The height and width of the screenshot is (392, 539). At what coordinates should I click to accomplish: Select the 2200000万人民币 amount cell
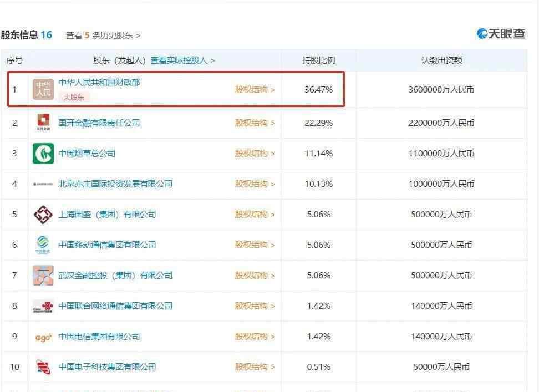pyautogui.click(x=441, y=123)
